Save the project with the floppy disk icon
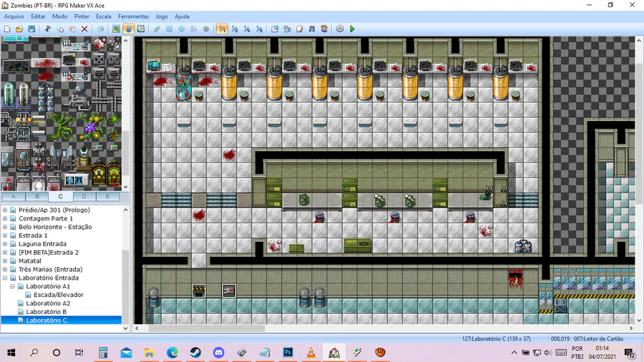This screenshot has height=362, width=644. coord(31,29)
